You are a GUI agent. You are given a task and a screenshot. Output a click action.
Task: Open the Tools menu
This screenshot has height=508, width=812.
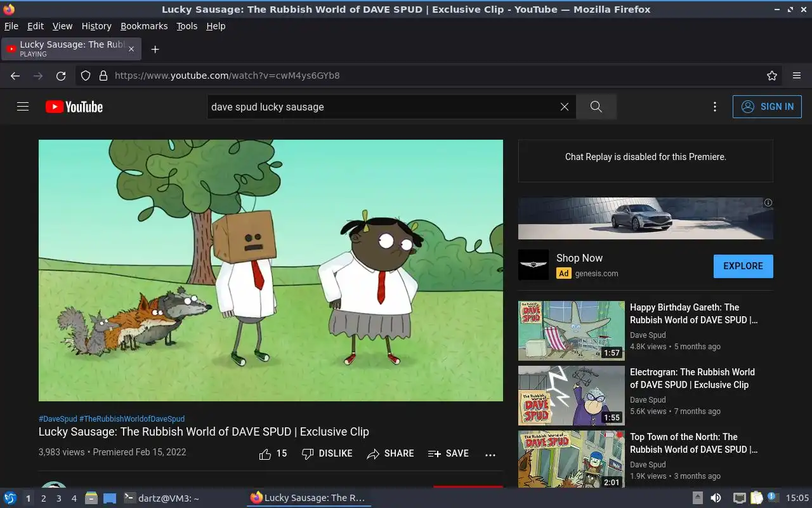click(187, 26)
